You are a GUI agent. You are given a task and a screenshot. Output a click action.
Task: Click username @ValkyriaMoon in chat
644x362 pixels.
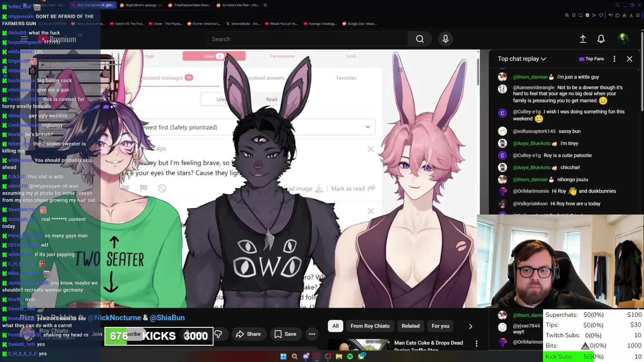(x=530, y=204)
